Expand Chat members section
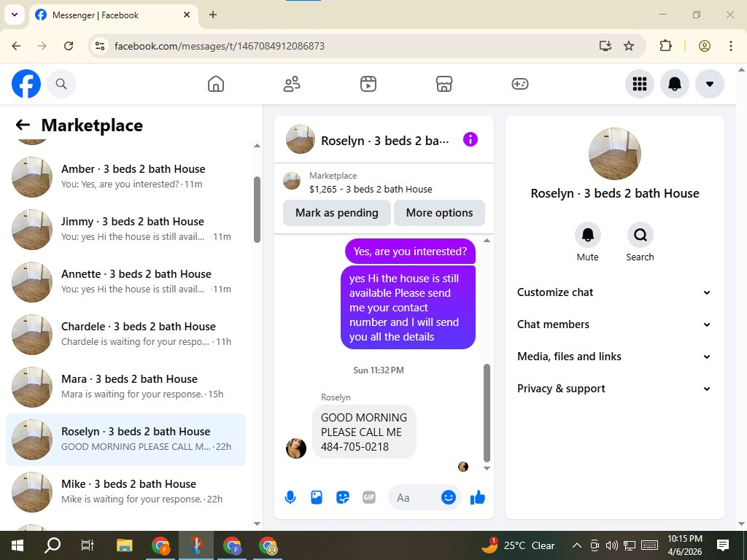 pyautogui.click(x=614, y=324)
